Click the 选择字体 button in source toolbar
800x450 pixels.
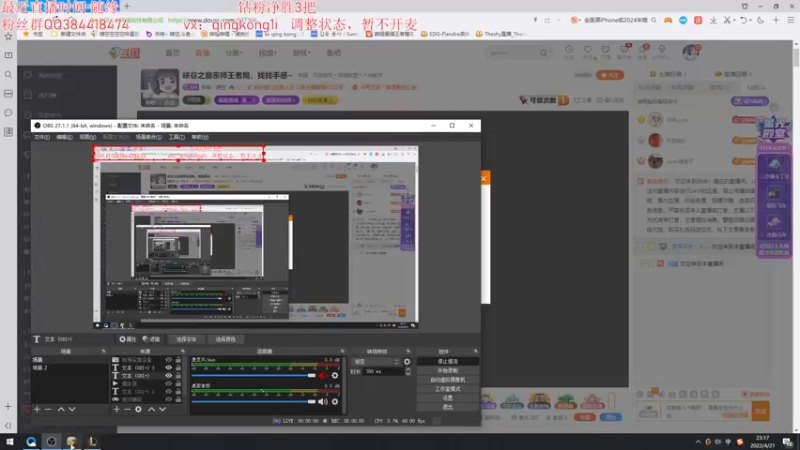click(x=186, y=339)
